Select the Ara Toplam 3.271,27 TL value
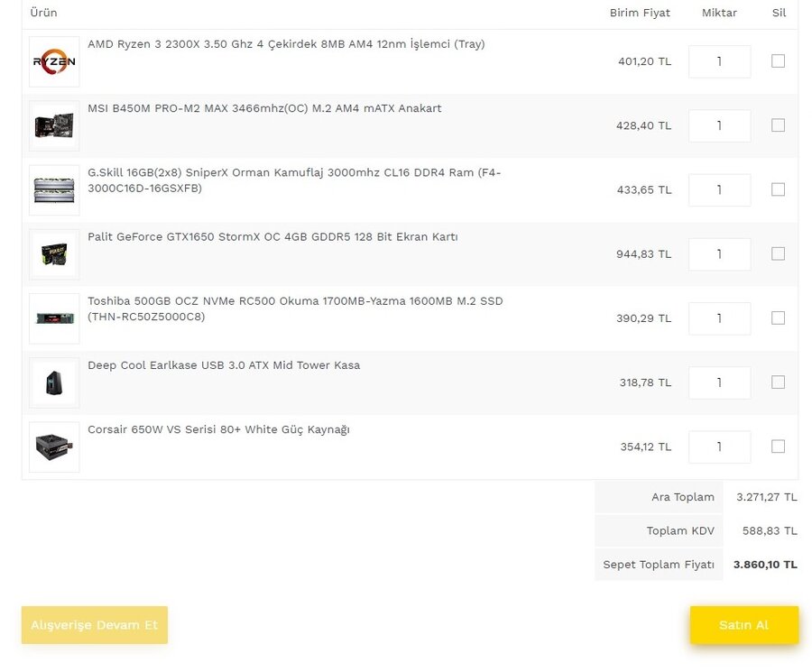This screenshot has height=672, width=812. click(767, 497)
